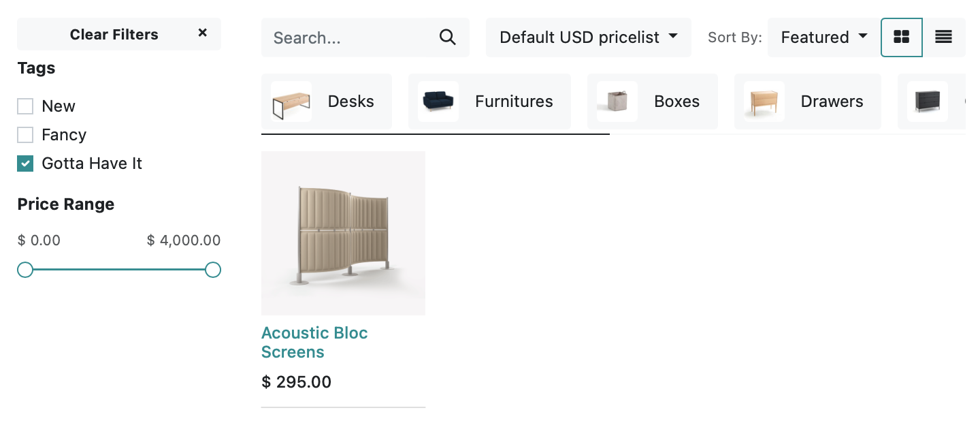Viewport: 980px width, 421px height.
Task: Click the search magnifier icon
Action: point(448,37)
